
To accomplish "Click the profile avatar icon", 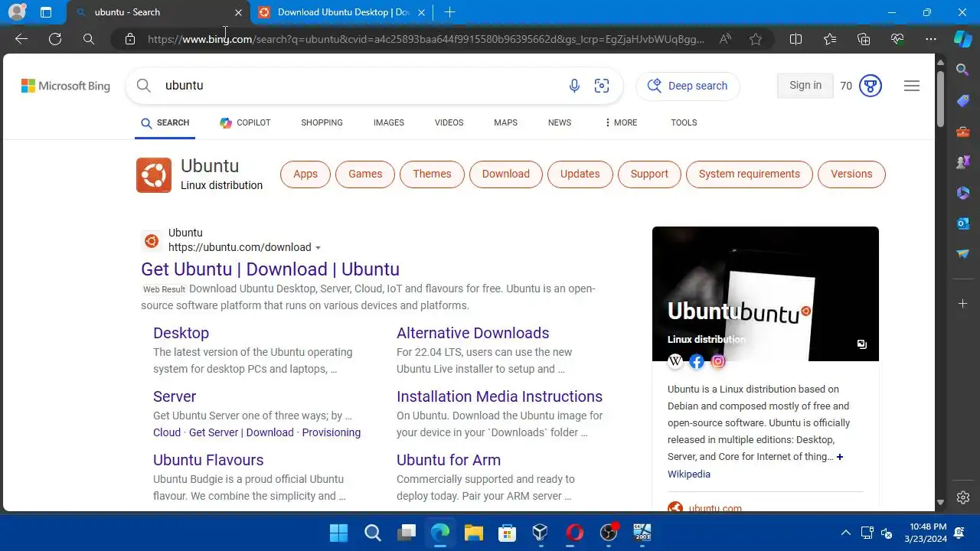I will pyautogui.click(x=17, y=12).
